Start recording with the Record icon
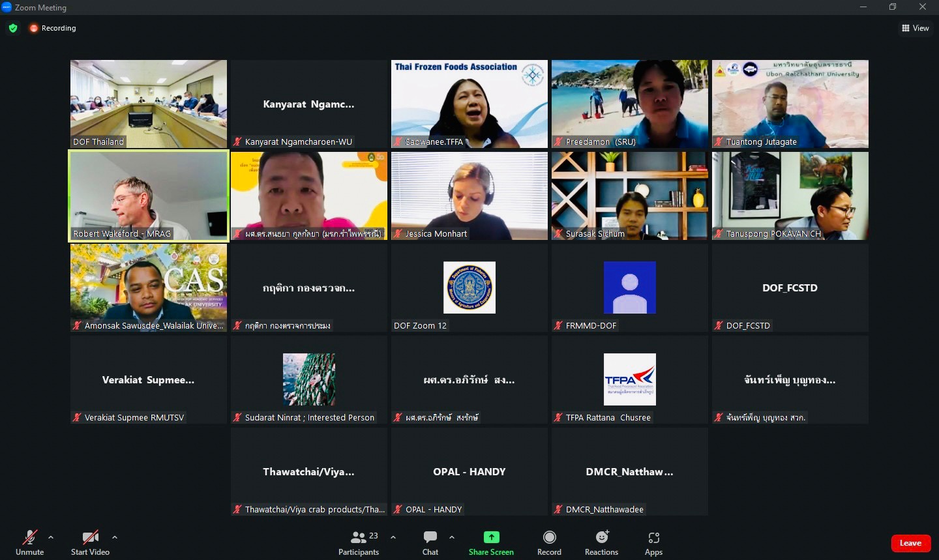The width and height of the screenshot is (939, 560). click(549, 537)
